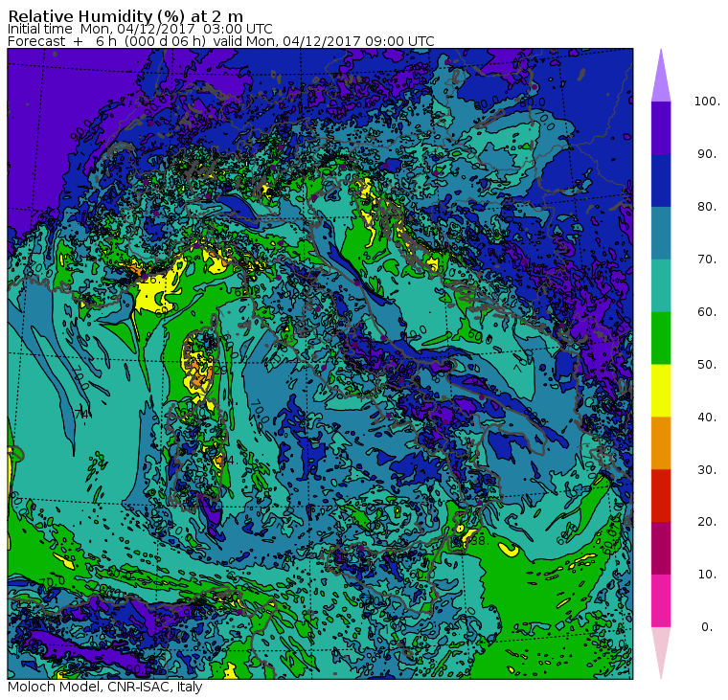Pick the dark magenta 10-20 colorbar segment
The image size is (728, 700).
coord(661,548)
